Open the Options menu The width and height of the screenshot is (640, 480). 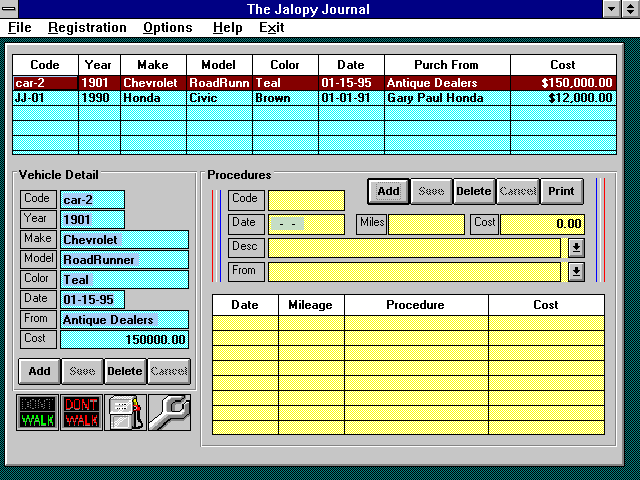[167, 28]
